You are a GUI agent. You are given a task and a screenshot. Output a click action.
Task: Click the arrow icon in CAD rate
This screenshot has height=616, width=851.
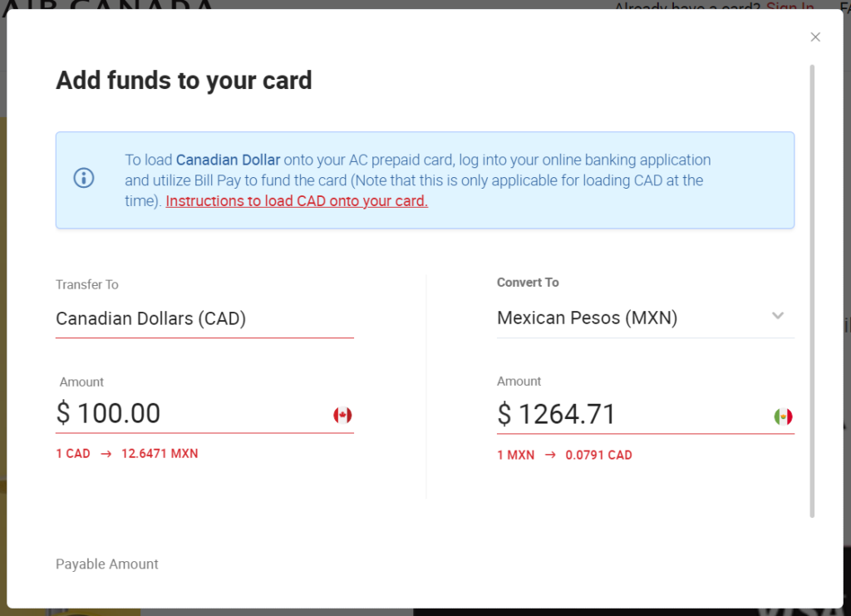(x=106, y=454)
